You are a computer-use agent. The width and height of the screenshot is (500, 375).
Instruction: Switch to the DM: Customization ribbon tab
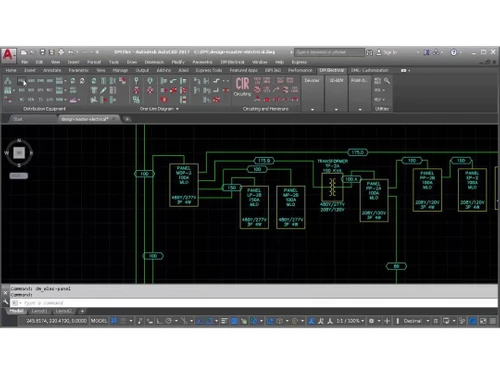370,70
